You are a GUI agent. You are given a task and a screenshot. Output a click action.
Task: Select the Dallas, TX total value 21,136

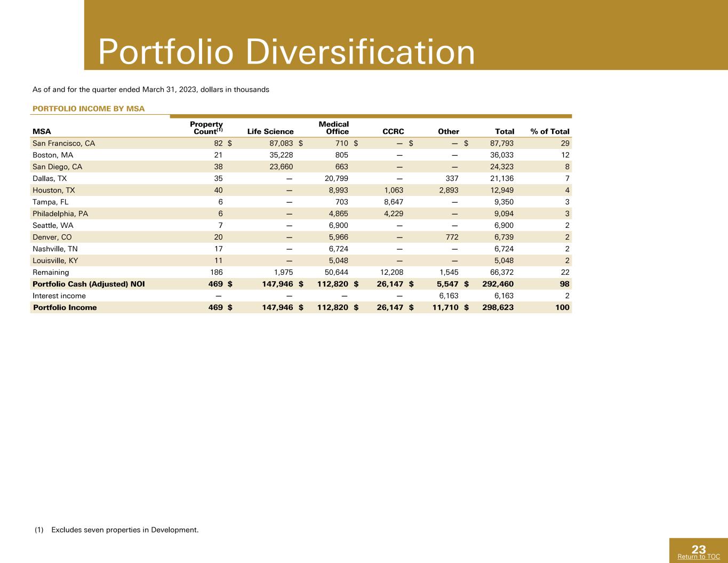tap(502, 178)
